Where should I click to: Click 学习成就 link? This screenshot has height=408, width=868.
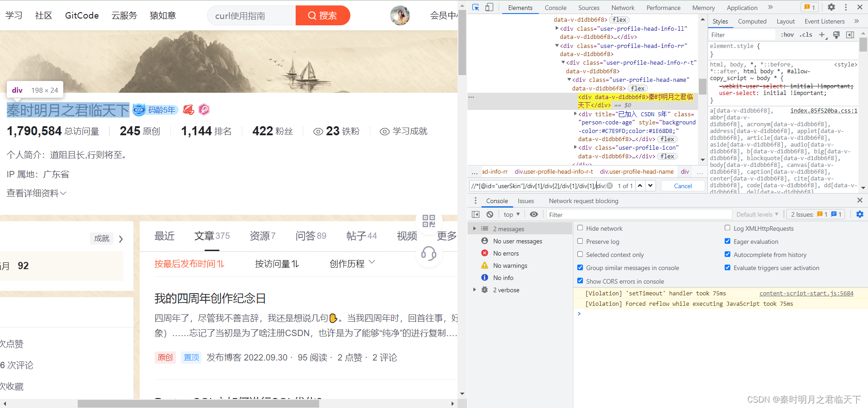404,131
